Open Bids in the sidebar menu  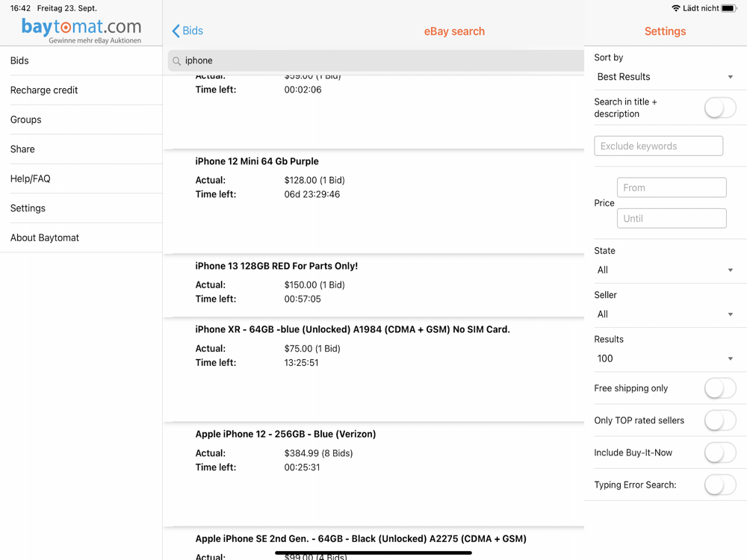(81, 60)
